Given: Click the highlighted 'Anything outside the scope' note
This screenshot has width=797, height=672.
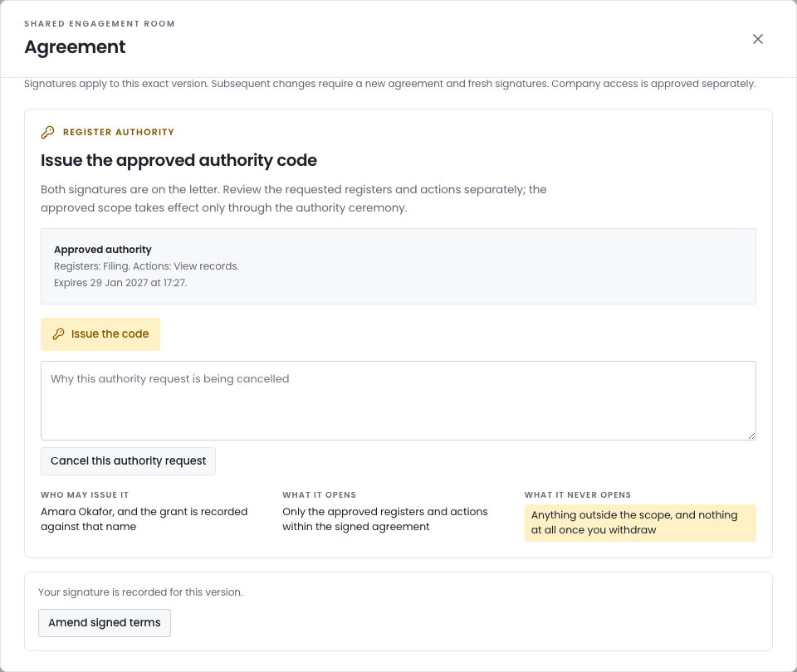Looking at the screenshot, I should [640, 523].
